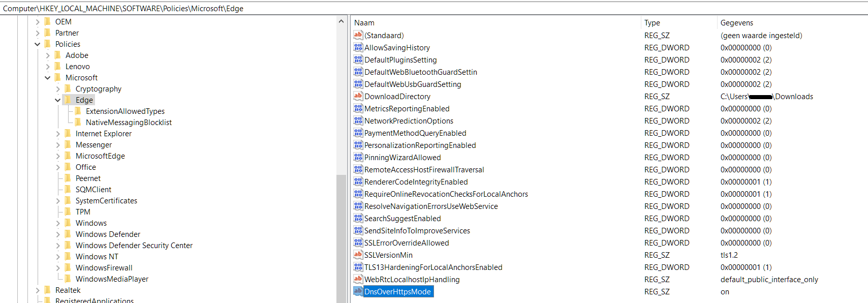Click the registry path address bar
The width and height of the screenshot is (868, 303).
click(434, 8)
